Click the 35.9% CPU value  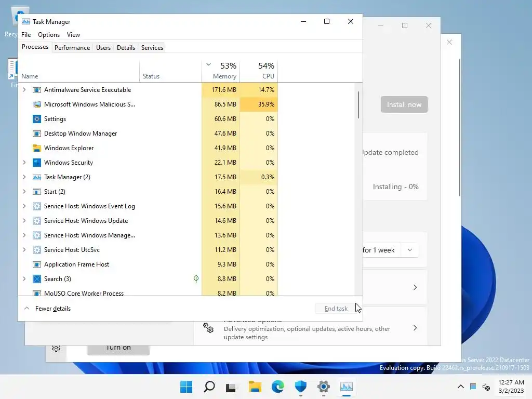coord(266,104)
